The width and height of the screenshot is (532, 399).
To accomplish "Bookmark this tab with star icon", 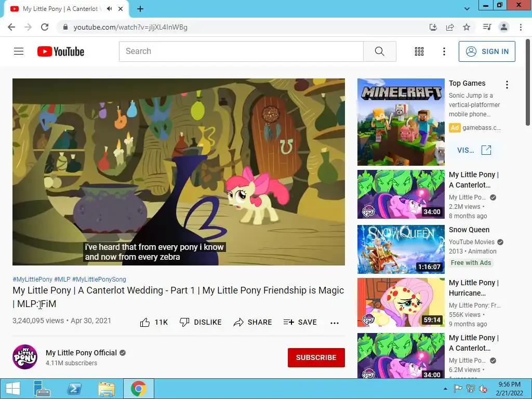I will point(467,27).
